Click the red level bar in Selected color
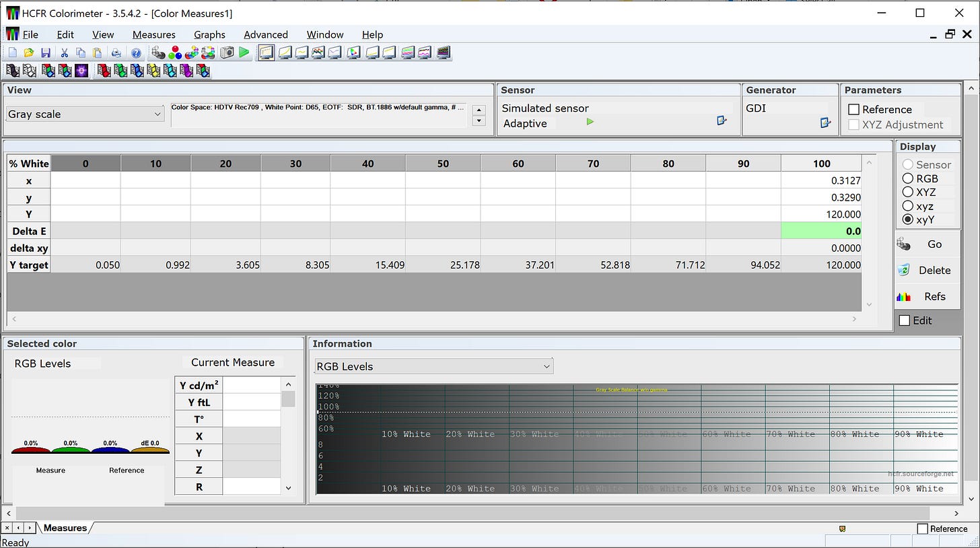The image size is (980, 548). (31, 450)
